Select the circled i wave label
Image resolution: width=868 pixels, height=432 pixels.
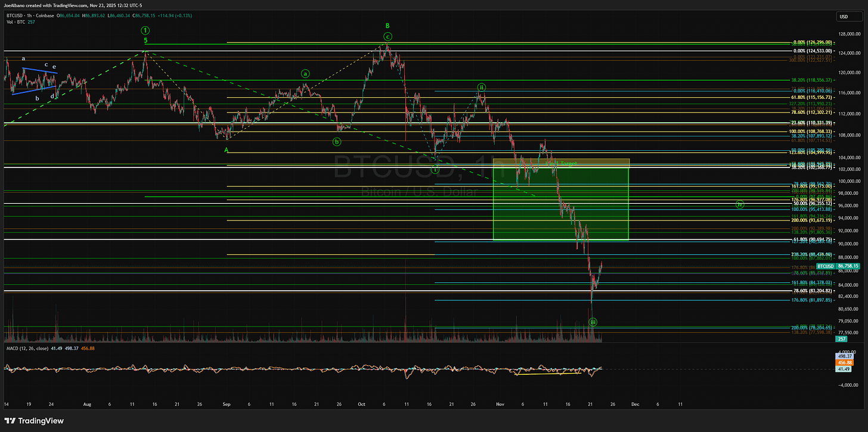click(435, 169)
